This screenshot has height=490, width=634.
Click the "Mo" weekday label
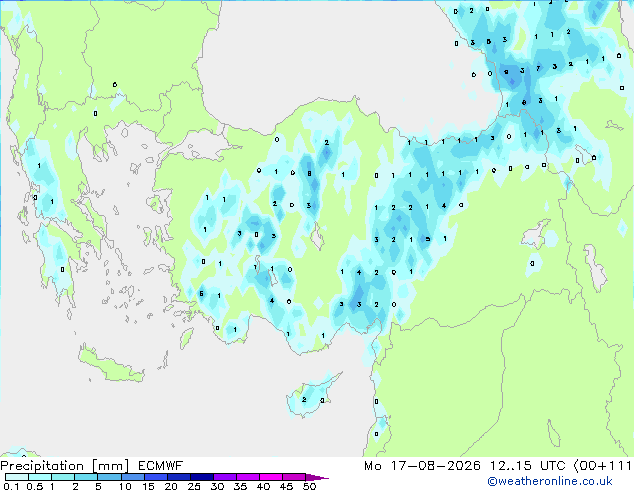point(372,466)
